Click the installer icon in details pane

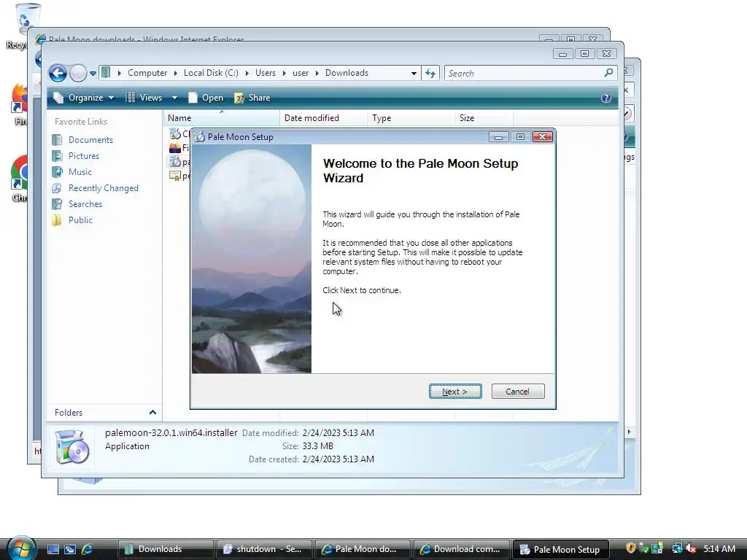click(x=71, y=446)
